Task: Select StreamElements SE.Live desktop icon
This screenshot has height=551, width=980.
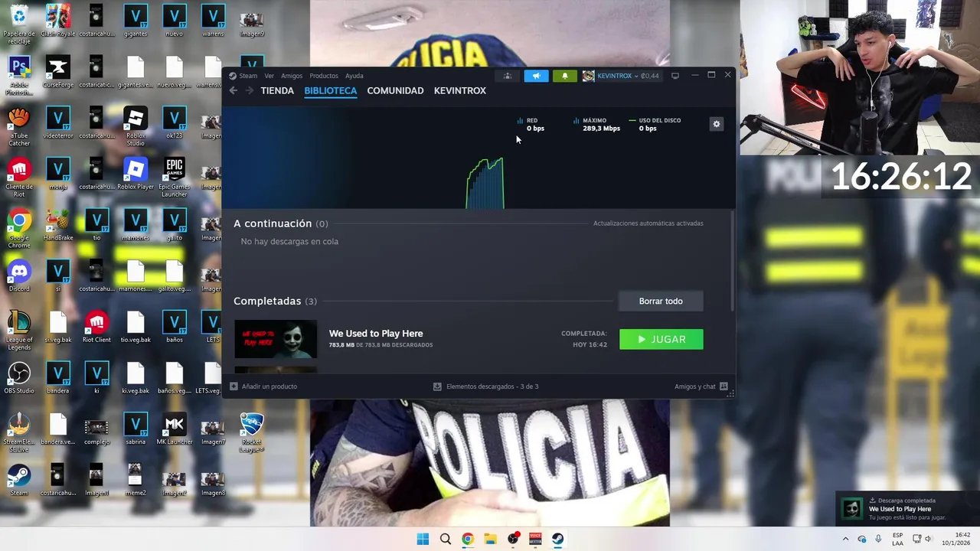Action: (19, 433)
